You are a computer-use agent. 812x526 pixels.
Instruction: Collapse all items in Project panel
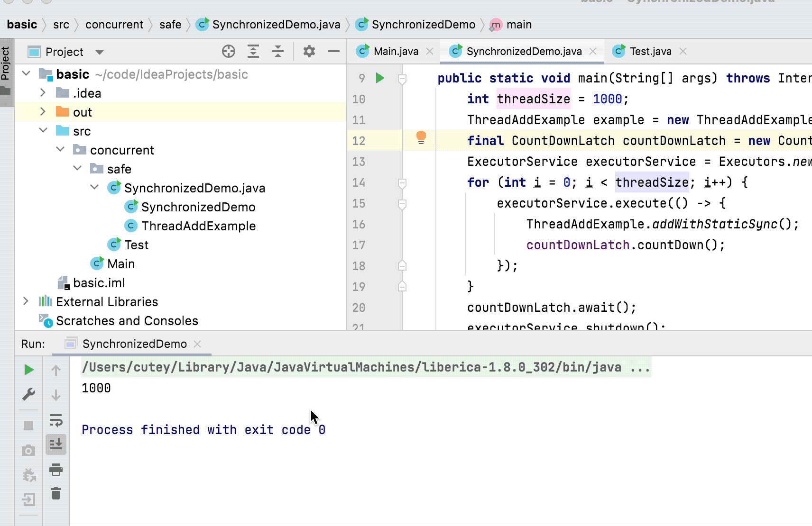click(278, 51)
